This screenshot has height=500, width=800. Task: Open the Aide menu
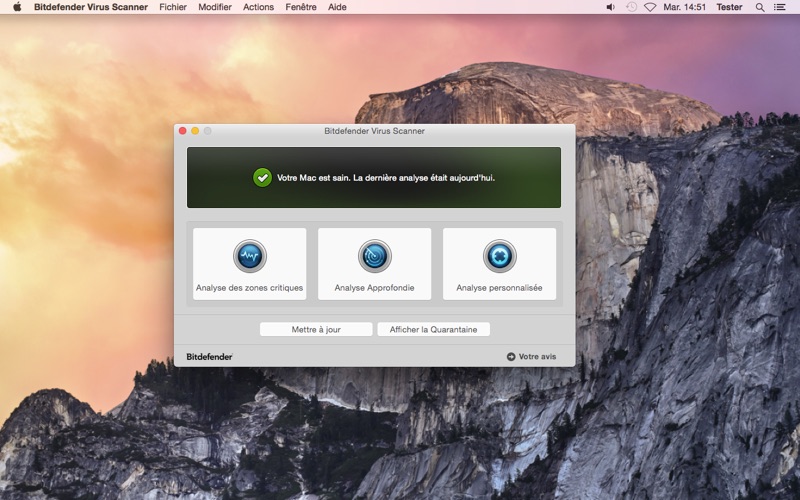coord(337,7)
